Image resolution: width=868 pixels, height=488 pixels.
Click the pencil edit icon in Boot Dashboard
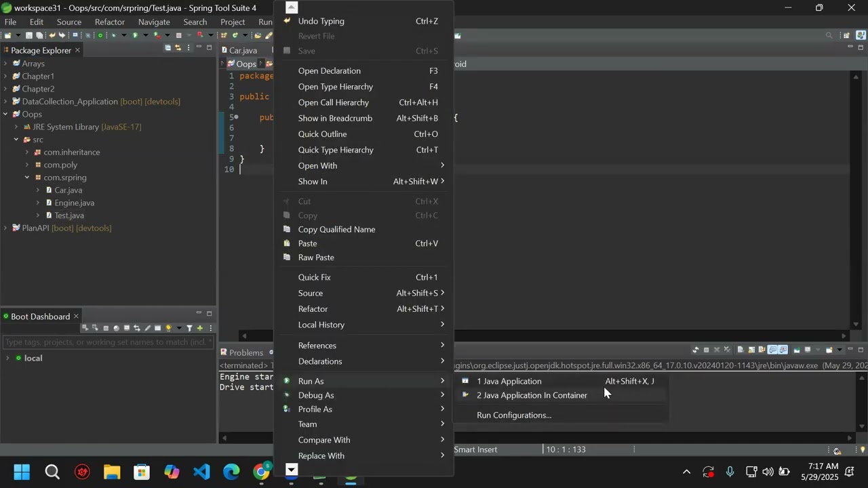pyautogui.click(x=147, y=328)
